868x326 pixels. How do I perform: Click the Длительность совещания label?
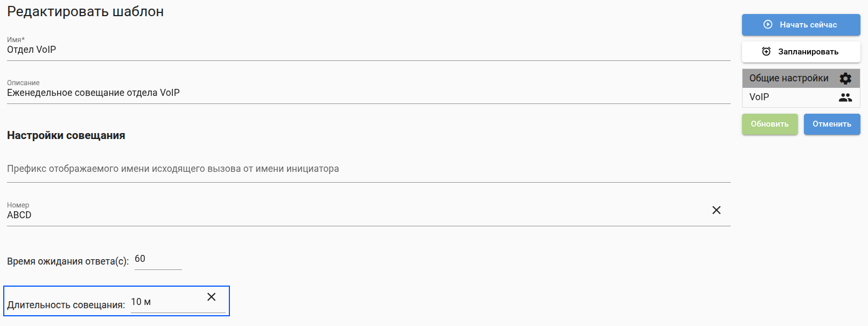pyautogui.click(x=66, y=305)
